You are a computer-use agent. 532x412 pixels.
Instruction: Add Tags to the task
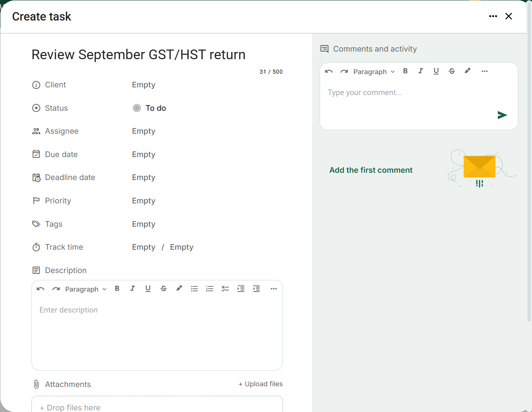pos(143,224)
